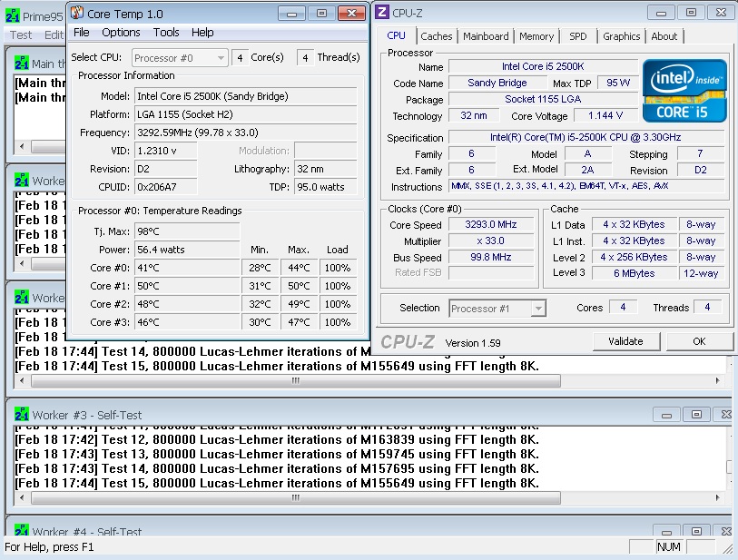Click the TDP value 95.0 watts
Screen dimensions: 738x560
pyautogui.click(x=325, y=187)
